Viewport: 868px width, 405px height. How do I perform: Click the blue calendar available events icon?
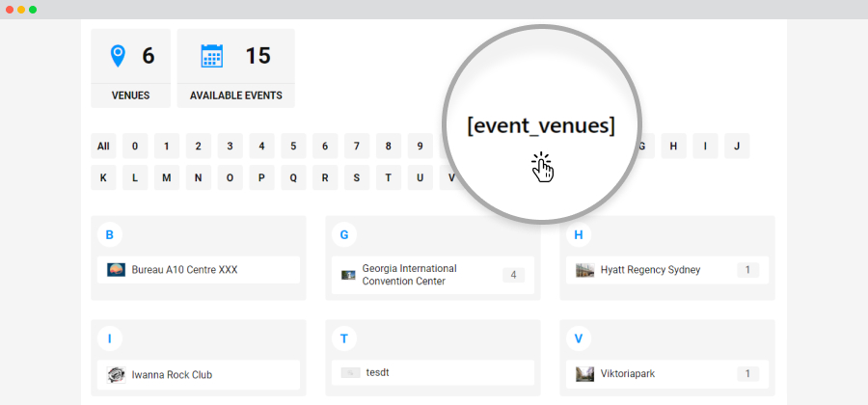211,56
